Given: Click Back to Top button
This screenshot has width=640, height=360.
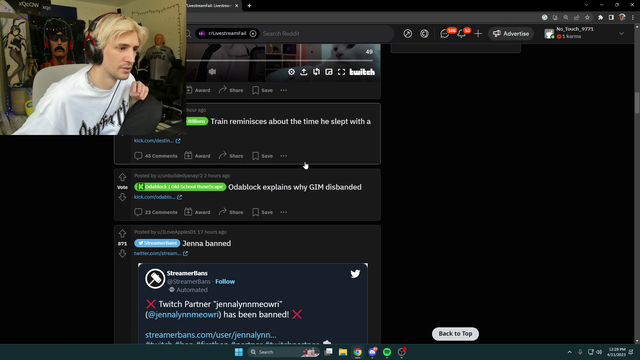Looking at the screenshot, I should click(455, 333).
